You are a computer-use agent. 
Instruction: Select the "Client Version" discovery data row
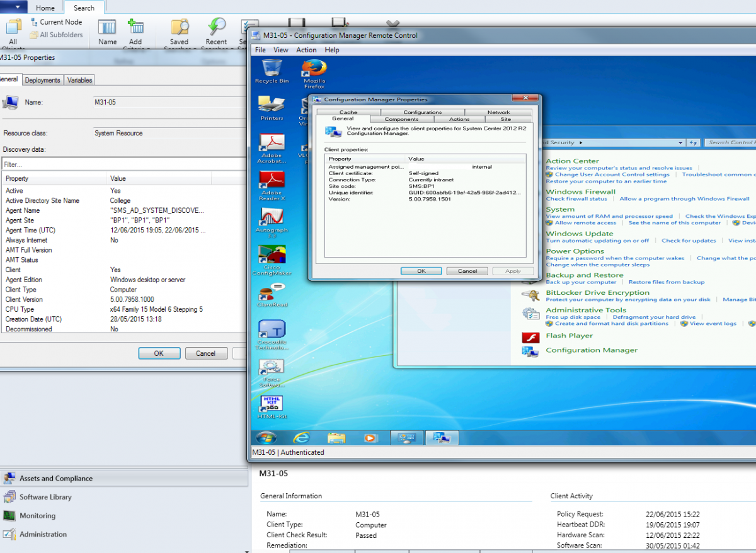tap(123, 300)
